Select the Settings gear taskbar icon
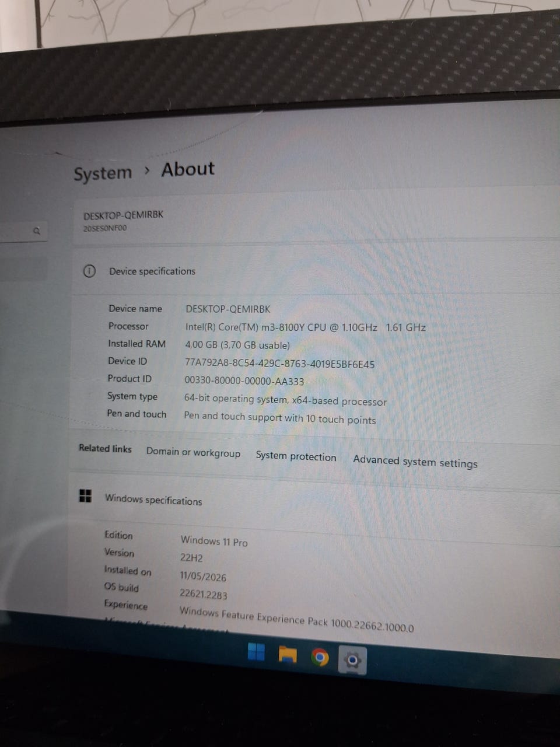Image resolution: width=560 pixels, height=747 pixels. [352, 661]
